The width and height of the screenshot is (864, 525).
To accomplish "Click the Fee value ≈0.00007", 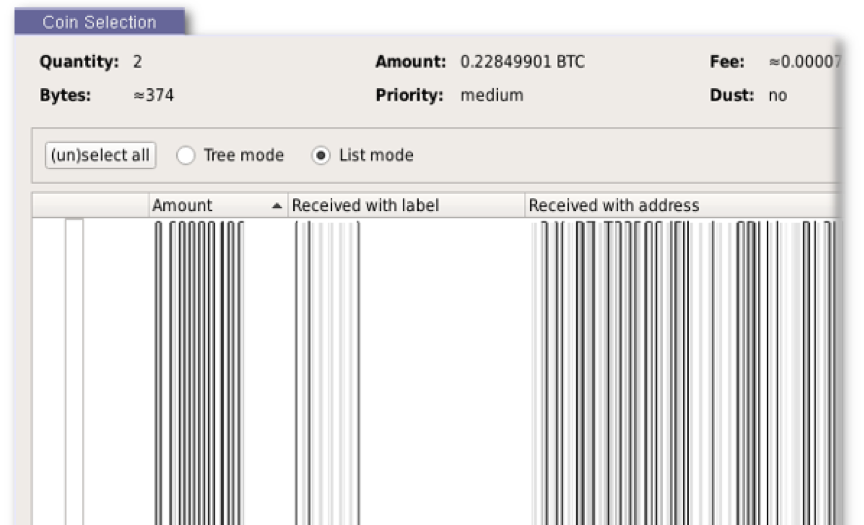I will point(804,62).
